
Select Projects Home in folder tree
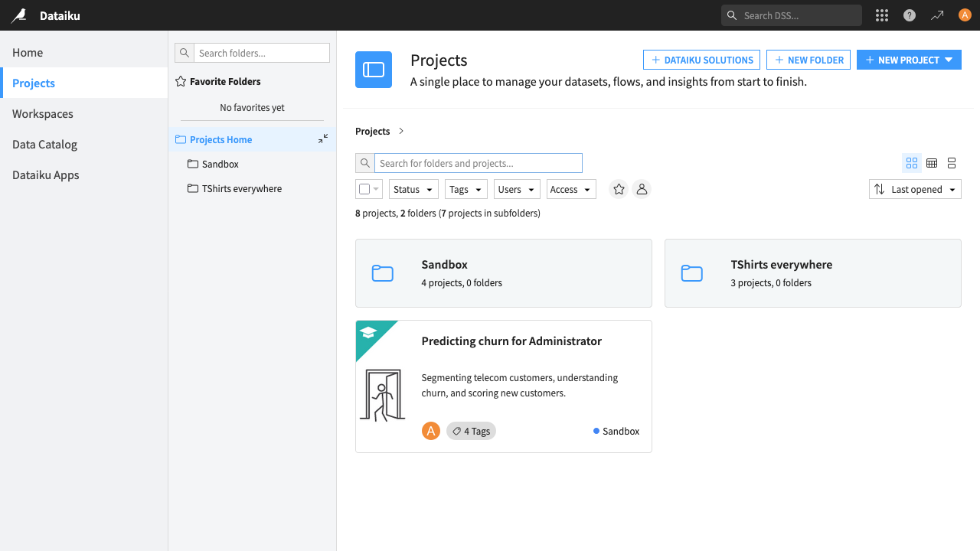252,139
